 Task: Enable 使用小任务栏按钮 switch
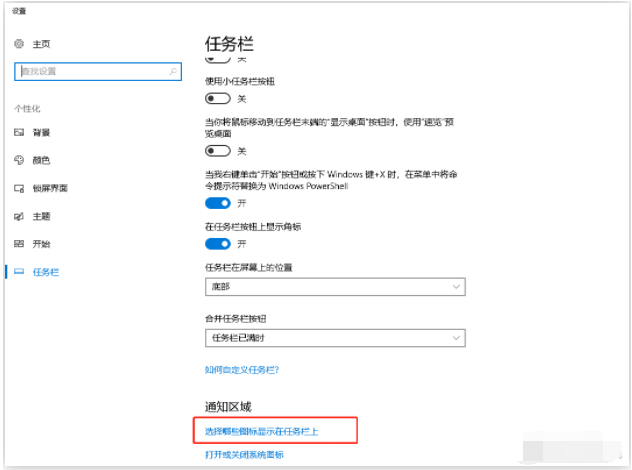click(218, 99)
